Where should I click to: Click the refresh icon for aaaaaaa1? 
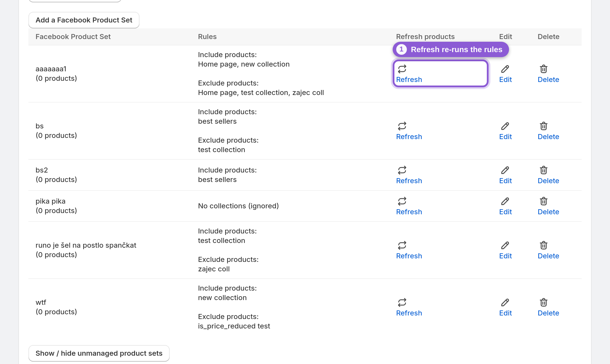[402, 69]
